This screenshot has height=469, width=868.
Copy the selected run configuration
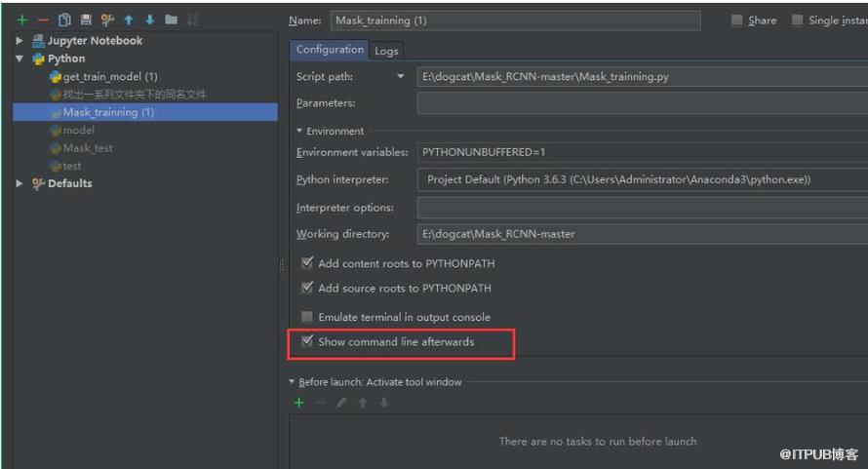(64, 20)
